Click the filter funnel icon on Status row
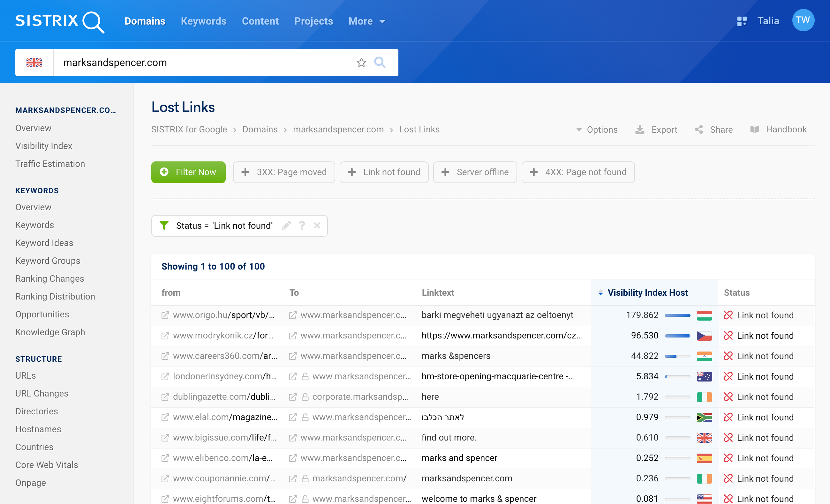The width and height of the screenshot is (830, 504). pyautogui.click(x=165, y=226)
